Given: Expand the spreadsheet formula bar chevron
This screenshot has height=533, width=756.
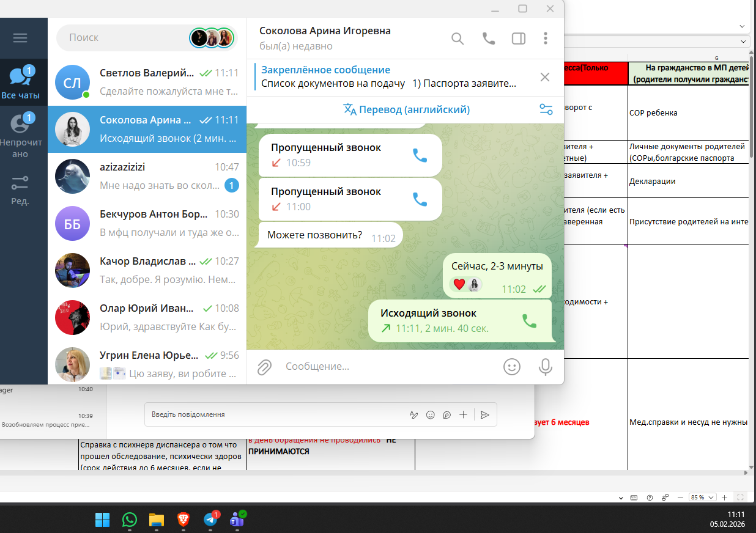Looking at the screenshot, I should [x=743, y=41].
